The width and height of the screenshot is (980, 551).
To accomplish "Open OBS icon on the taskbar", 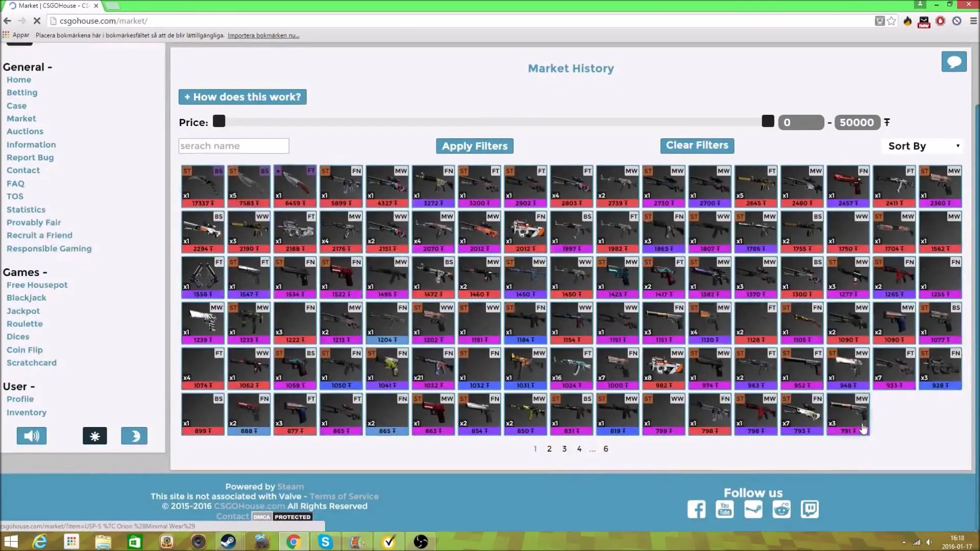I will tap(421, 541).
